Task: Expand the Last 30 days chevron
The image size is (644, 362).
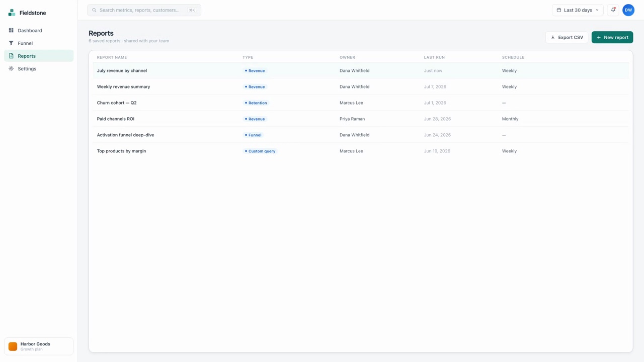Action: (597, 10)
